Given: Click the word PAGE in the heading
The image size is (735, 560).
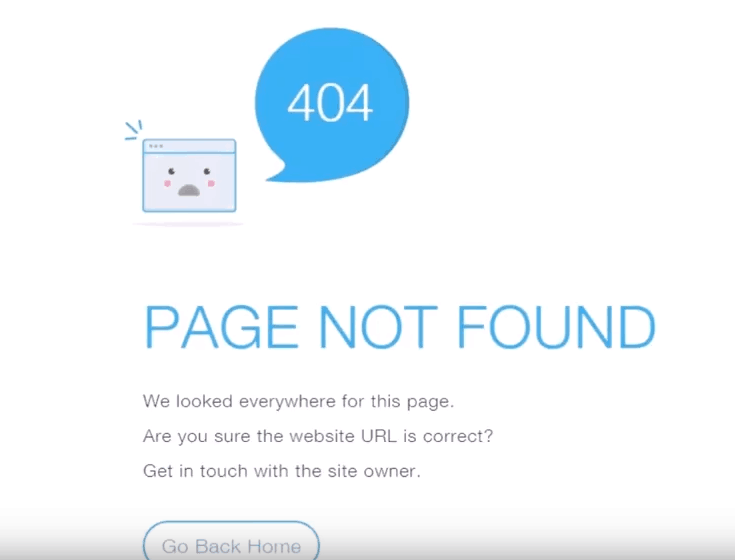Looking at the screenshot, I should click(221, 327).
